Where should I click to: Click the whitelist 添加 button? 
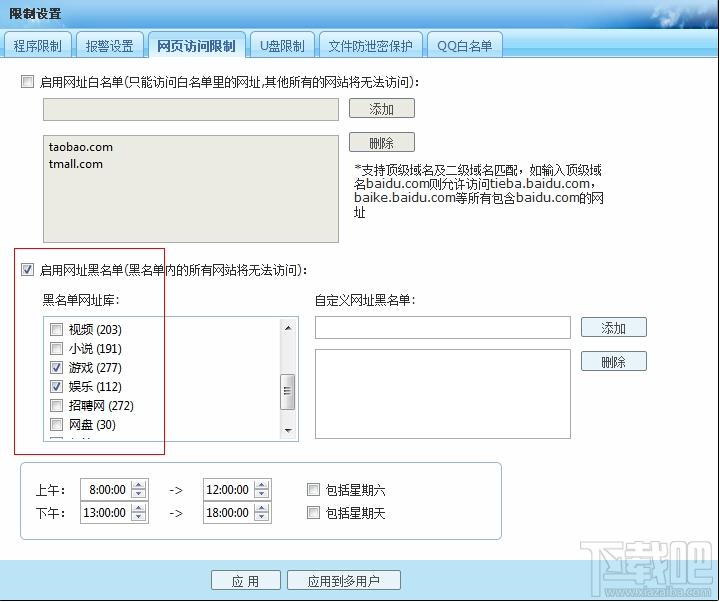[x=382, y=109]
